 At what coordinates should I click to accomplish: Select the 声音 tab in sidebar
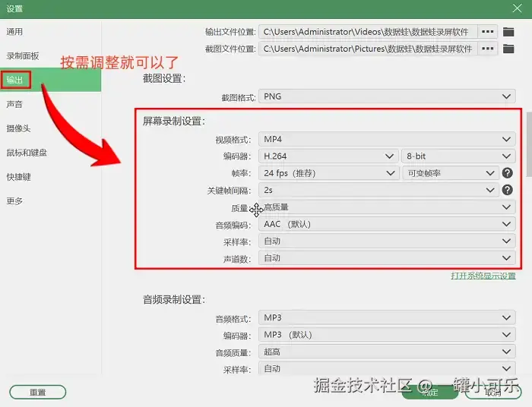tap(14, 104)
